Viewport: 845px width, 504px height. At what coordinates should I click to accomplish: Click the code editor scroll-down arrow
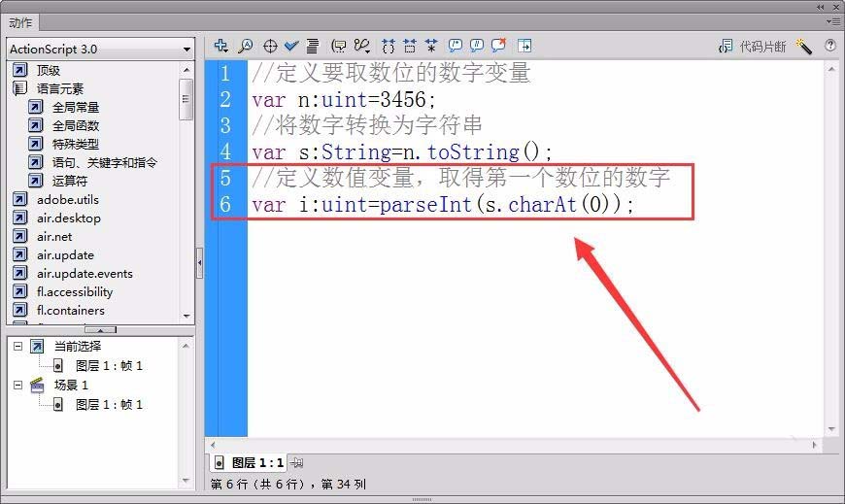(x=831, y=429)
